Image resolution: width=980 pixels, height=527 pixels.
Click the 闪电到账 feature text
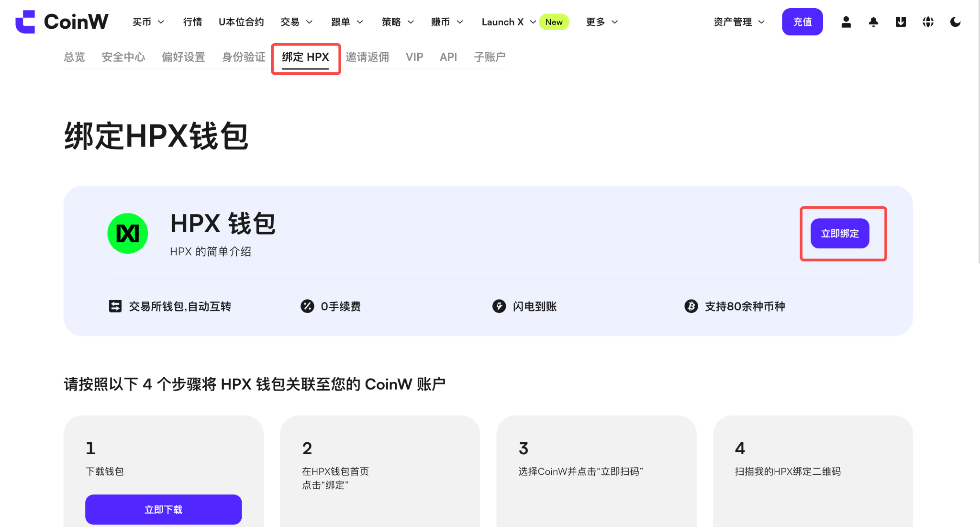[x=535, y=306]
